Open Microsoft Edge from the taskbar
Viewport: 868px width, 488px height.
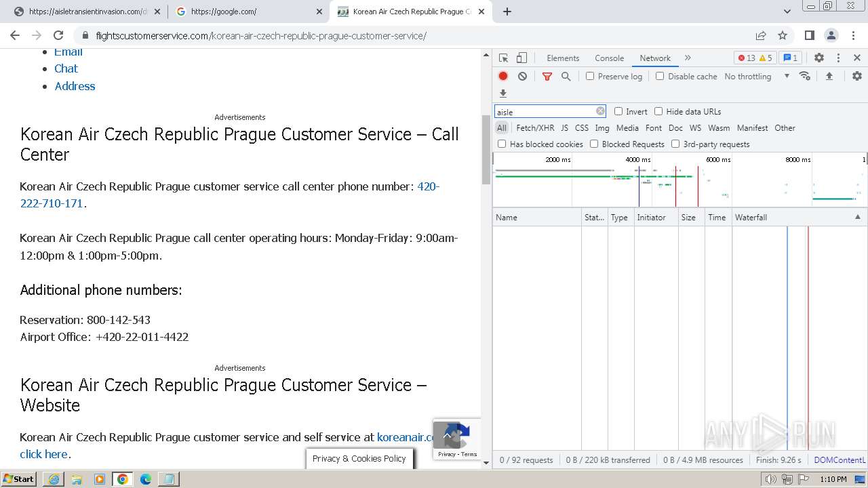pyautogui.click(x=146, y=479)
